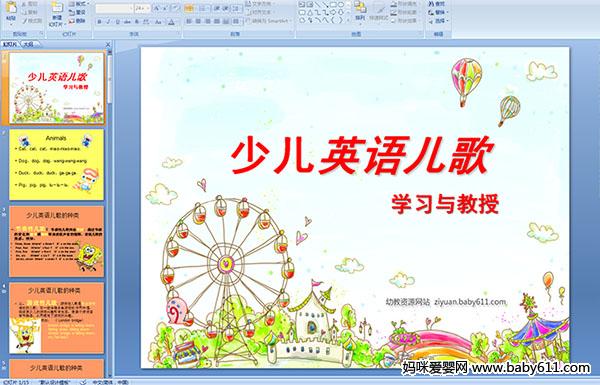Expand the 选择 select dropdown in editing group
Screen dimensions: 600x385
point(438,21)
